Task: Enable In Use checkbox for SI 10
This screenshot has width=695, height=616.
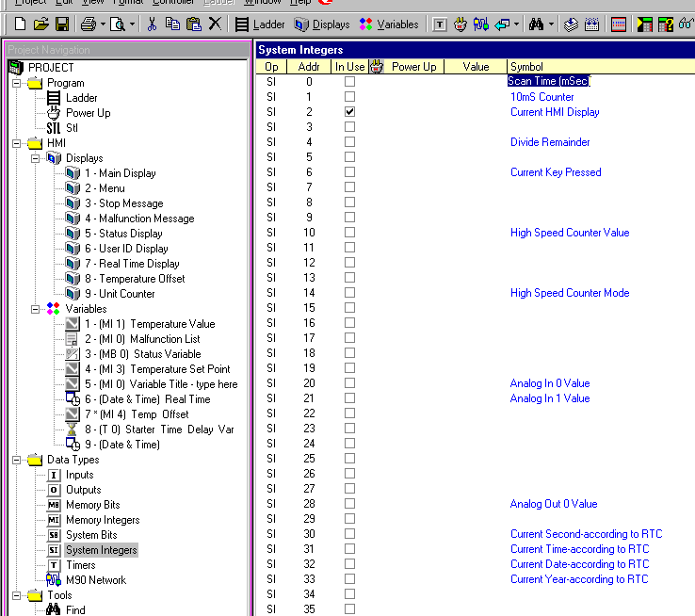Action: [x=350, y=233]
